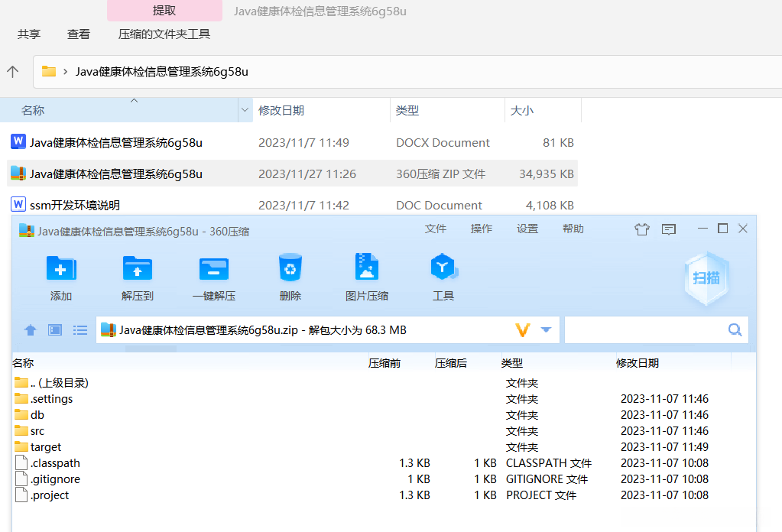Click the .project file icon
The height and width of the screenshot is (532, 782).
coord(21,495)
